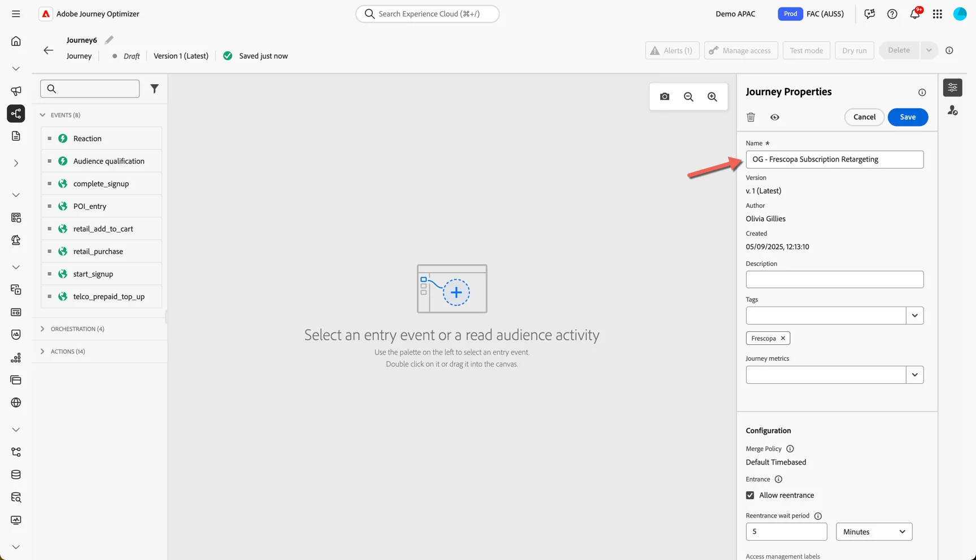Select the retail_add_to_cart event
This screenshot has width=976, height=560.
point(102,229)
